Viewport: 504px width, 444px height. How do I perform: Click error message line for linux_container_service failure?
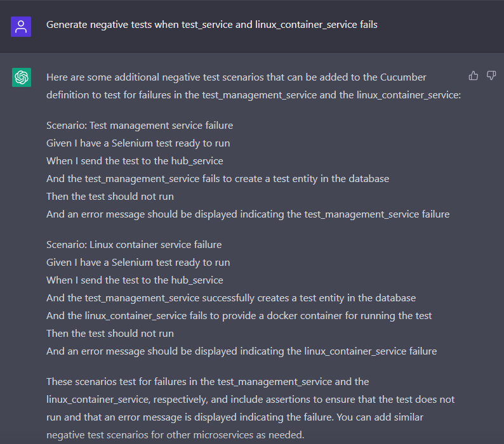coord(241,351)
